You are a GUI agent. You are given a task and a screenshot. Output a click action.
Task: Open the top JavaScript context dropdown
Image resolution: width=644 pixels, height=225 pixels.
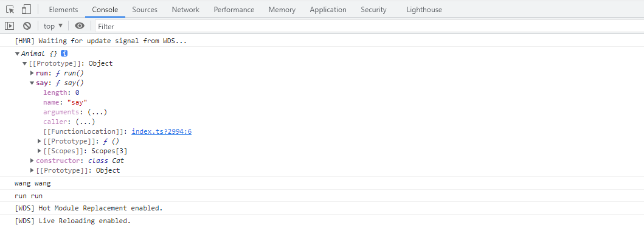53,26
